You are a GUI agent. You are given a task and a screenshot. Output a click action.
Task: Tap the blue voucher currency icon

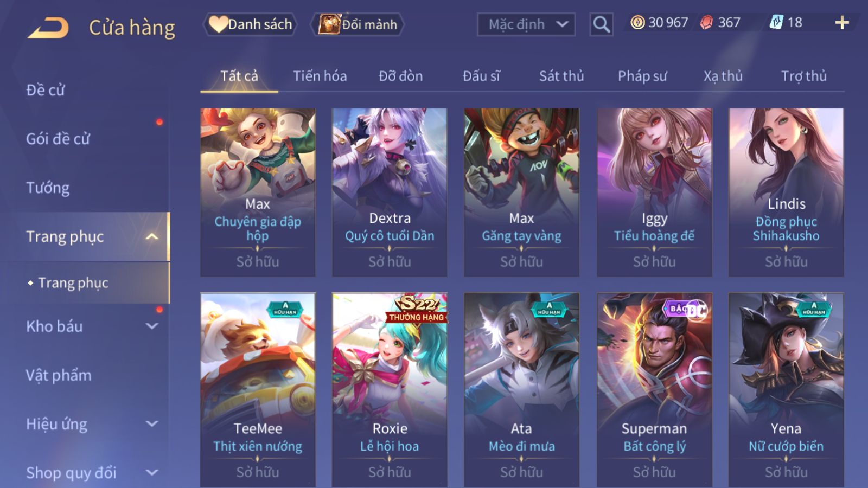click(776, 22)
